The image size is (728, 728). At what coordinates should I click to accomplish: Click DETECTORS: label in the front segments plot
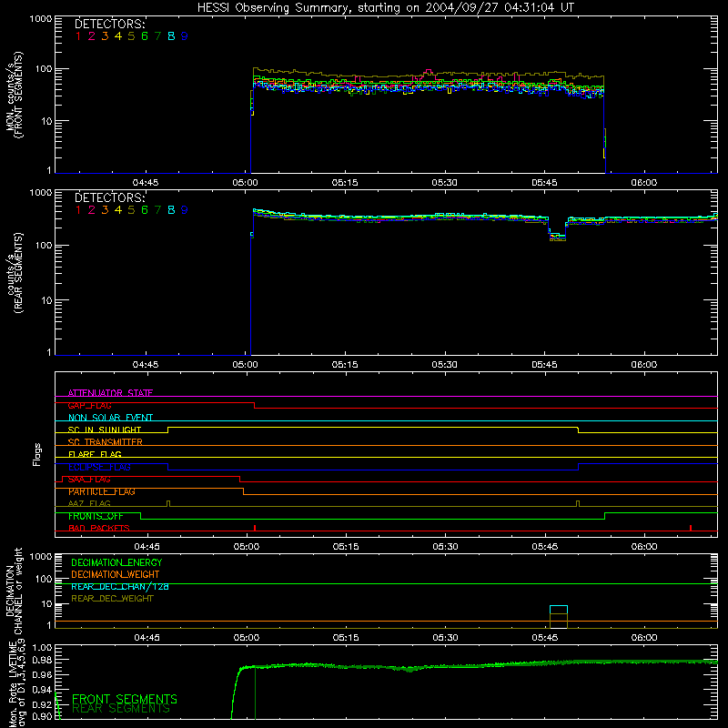(110, 25)
